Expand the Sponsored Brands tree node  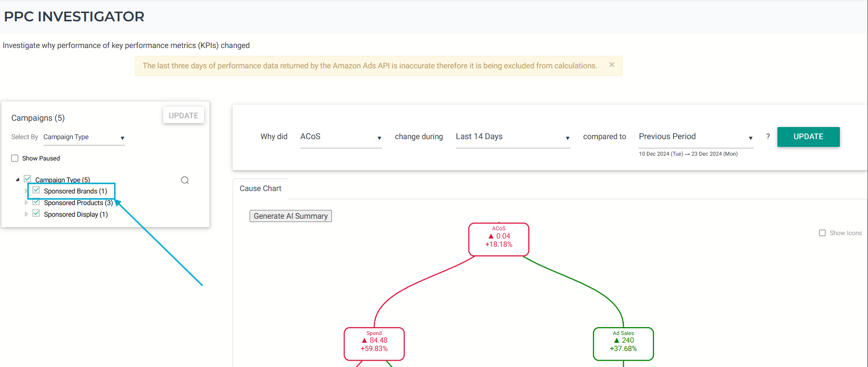[26, 191]
